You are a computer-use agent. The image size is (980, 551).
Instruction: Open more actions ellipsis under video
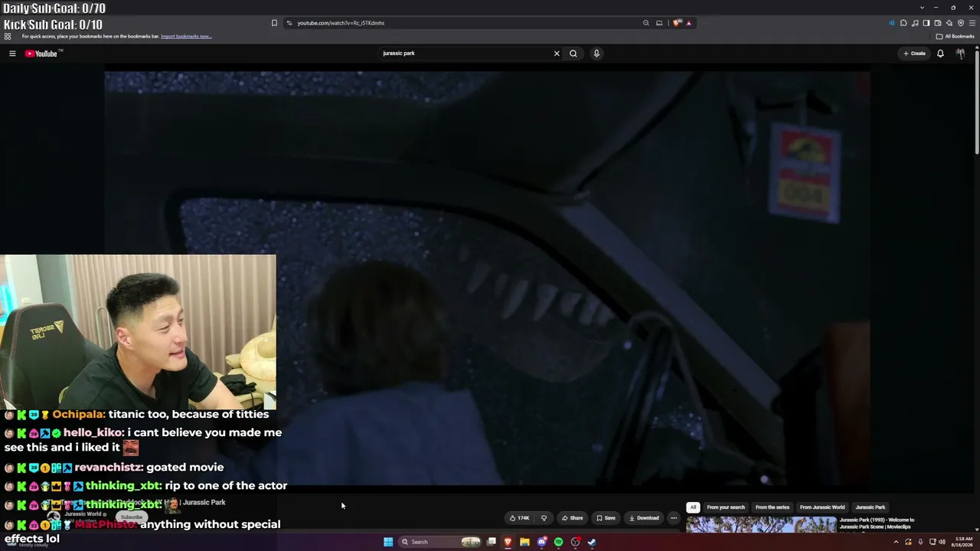674,518
